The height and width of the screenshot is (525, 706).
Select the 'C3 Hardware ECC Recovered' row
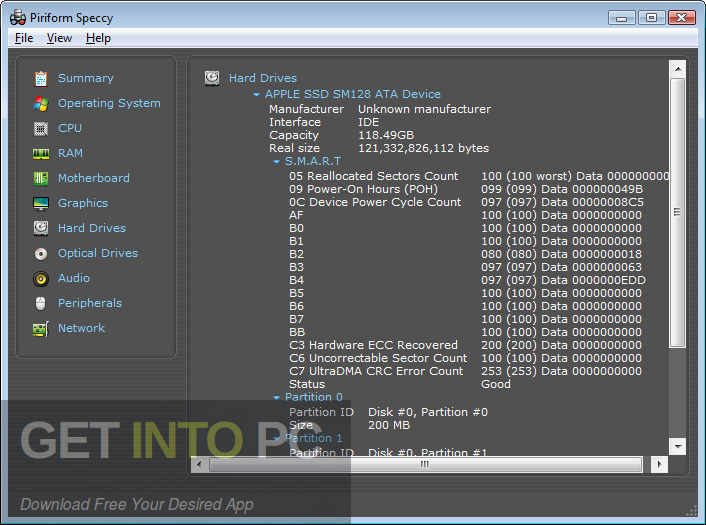[x=466, y=345]
